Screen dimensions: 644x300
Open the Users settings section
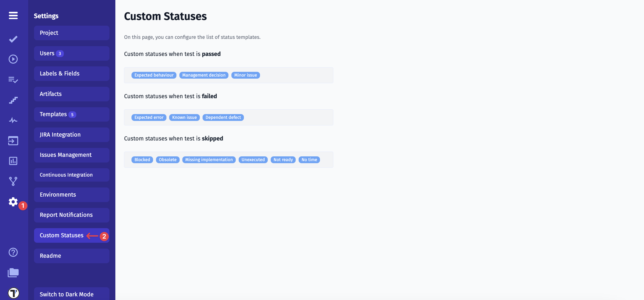point(72,53)
